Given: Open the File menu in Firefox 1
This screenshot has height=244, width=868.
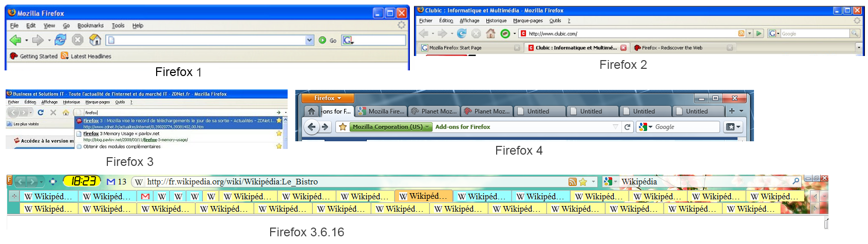Looking at the screenshot, I should pyautogui.click(x=14, y=26).
